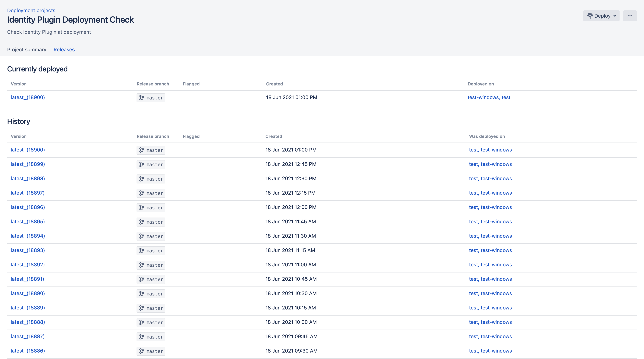Open test, test-windows link in 09:30 AM row
The width and height of the screenshot is (644, 359).
point(490,351)
